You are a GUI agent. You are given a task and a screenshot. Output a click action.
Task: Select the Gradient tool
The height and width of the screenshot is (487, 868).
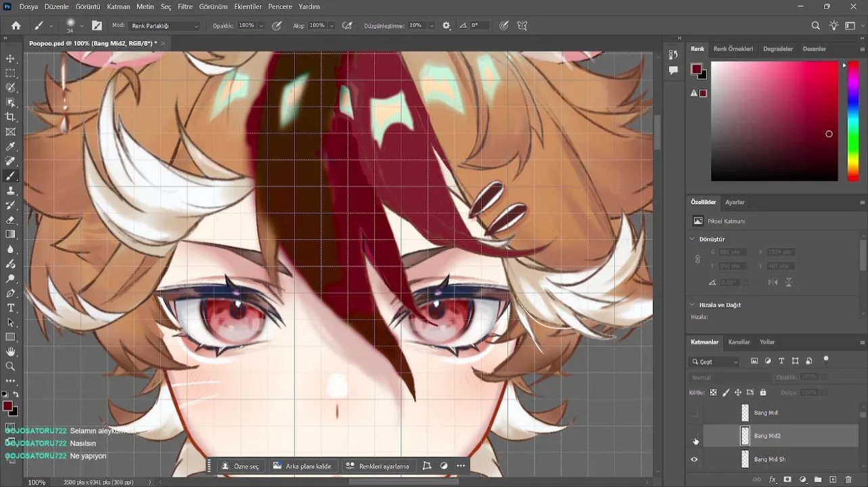coord(10,234)
